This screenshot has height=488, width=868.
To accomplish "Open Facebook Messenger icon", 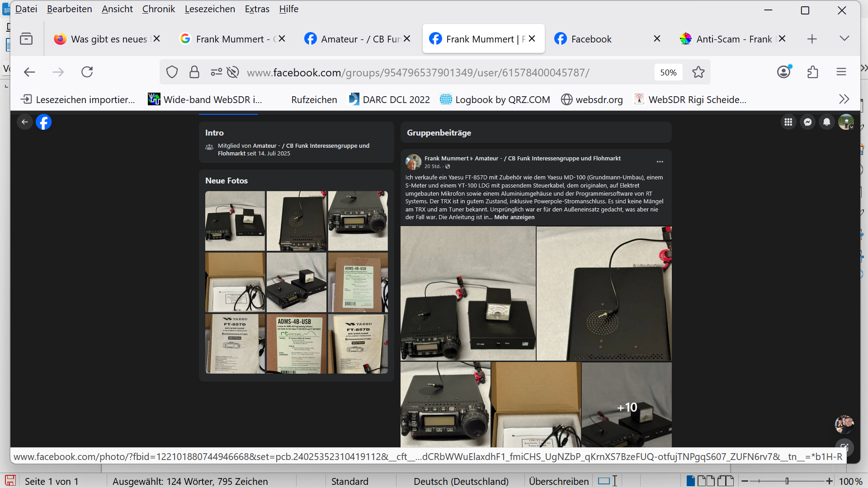I will (807, 122).
